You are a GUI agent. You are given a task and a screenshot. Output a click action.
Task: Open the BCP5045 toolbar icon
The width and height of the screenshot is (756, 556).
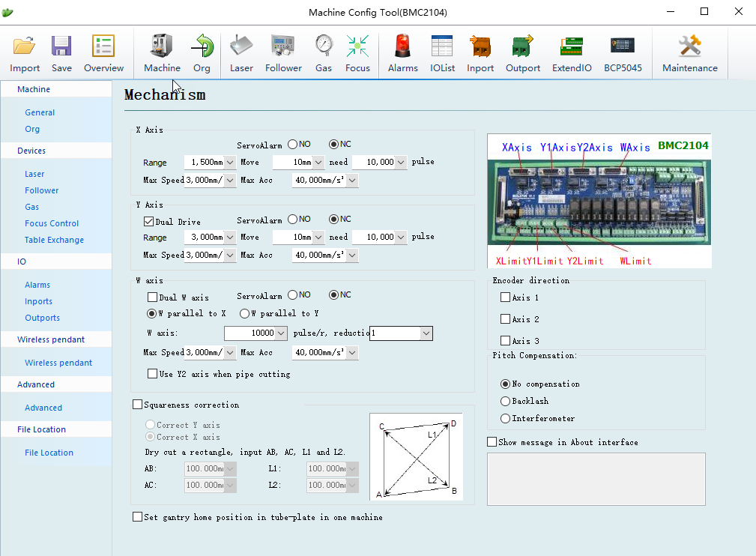pyautogui.click(x=623, y=45)
